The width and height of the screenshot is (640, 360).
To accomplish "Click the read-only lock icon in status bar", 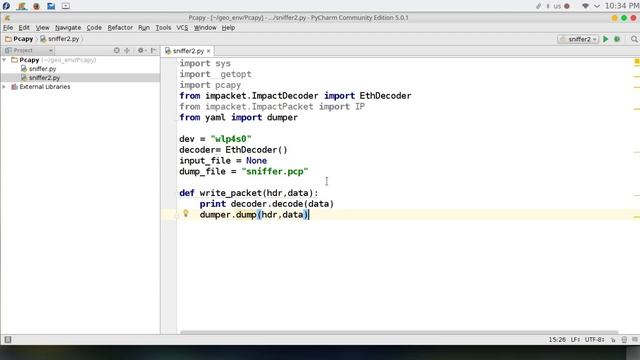I will pos(613,340).
